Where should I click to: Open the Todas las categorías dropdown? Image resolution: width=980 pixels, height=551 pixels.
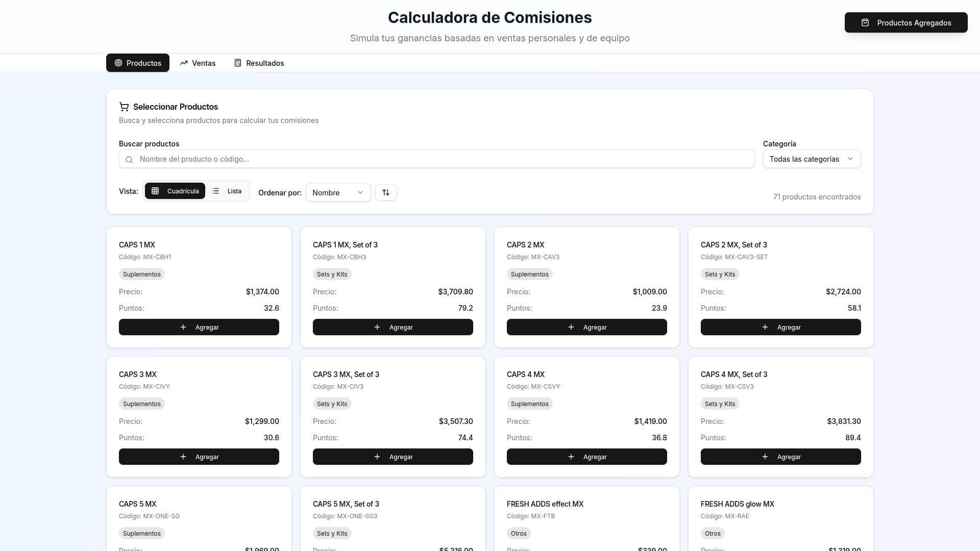pyautogui.click(x=811, y=159)
